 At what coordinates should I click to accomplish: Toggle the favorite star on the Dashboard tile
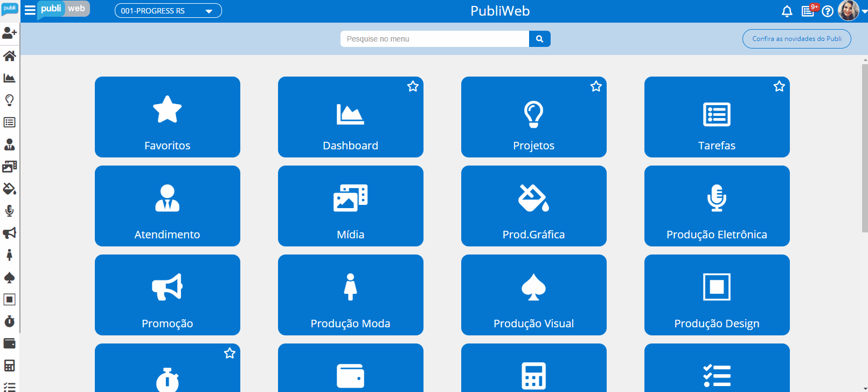[x=413, y=86]
